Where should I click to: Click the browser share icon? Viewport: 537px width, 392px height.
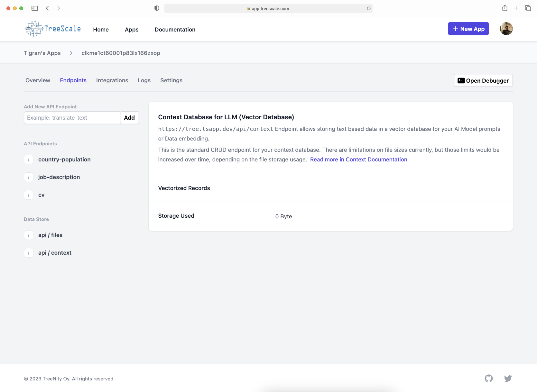[505, 8]
